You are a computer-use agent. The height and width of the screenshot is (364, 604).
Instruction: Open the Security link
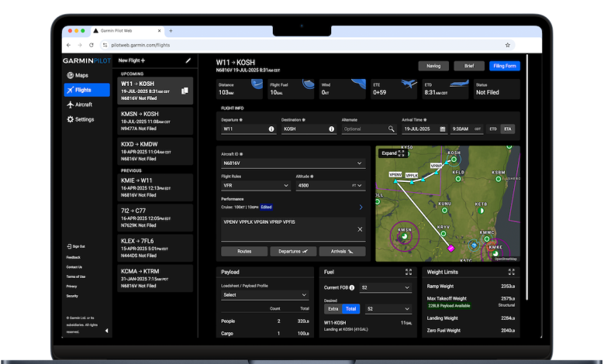(72, 296)
